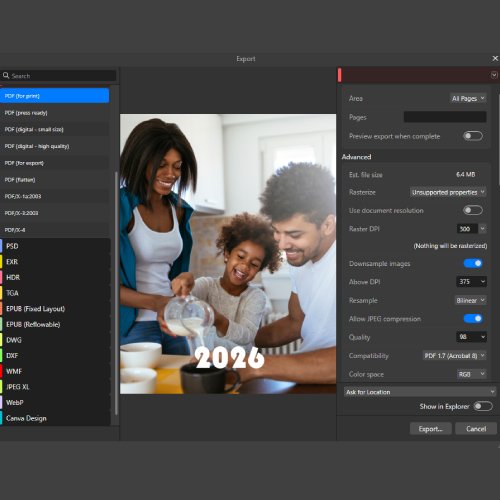
Task: Open the Compatibility PDF 1.7 dropdown
Action: [454, 356]
